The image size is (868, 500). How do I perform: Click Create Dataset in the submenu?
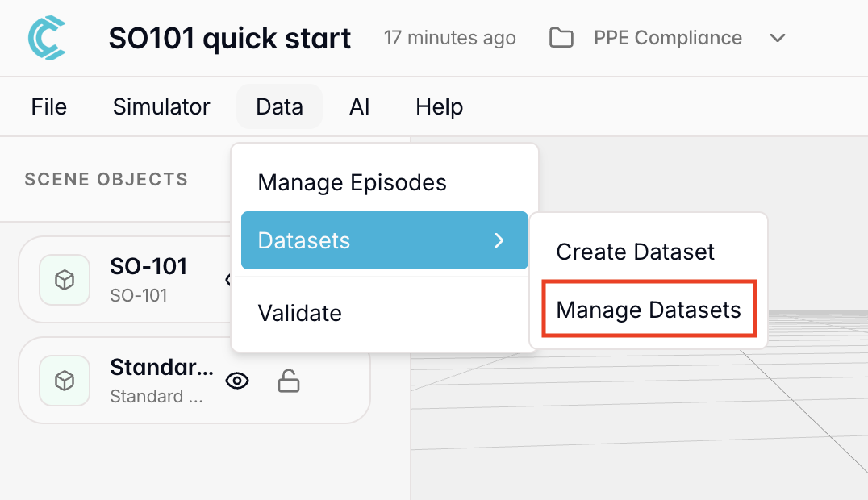click(x=635, y=252)
